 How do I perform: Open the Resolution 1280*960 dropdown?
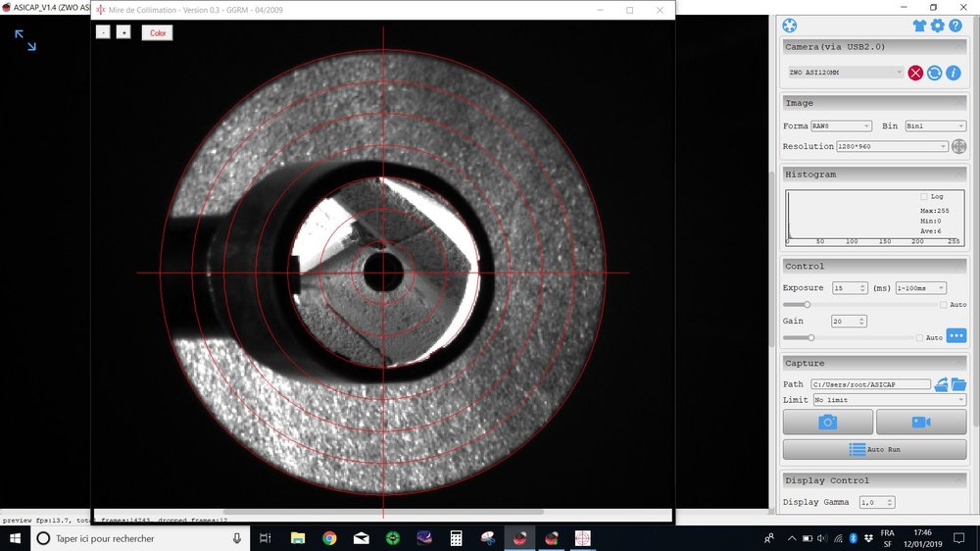(892, 146)
